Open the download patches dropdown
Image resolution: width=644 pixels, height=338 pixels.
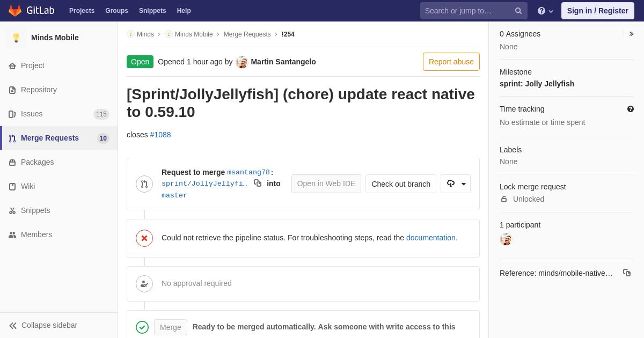coord(456,184)
